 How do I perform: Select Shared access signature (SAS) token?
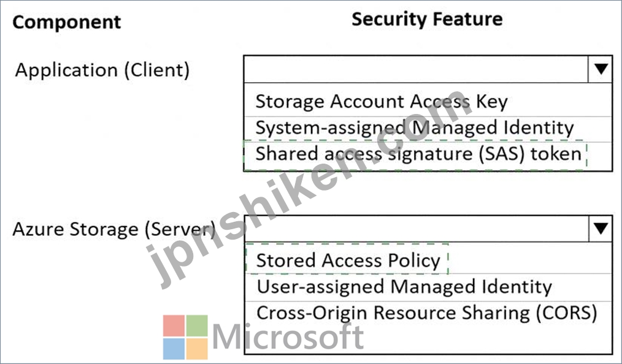pos(418,154)
